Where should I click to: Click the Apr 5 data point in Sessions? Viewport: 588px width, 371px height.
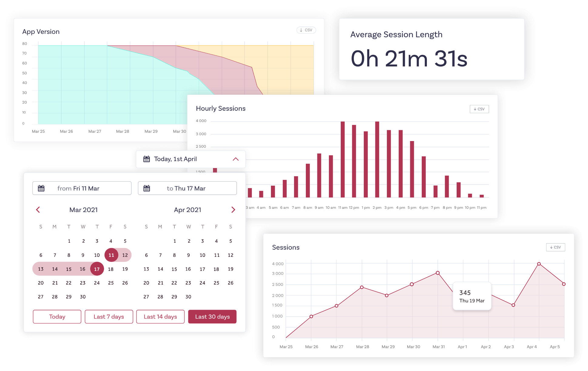tap(564, 284)
